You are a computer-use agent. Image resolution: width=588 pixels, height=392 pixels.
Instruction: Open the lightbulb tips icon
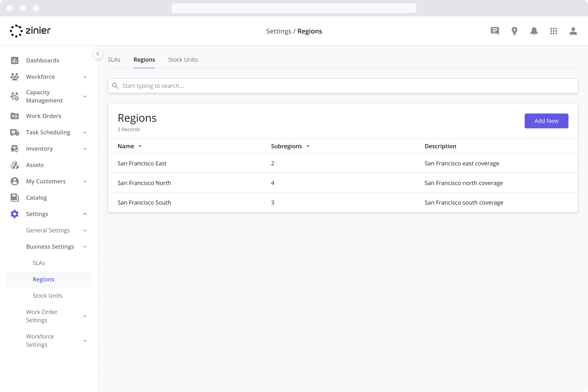tap(514, 31)
